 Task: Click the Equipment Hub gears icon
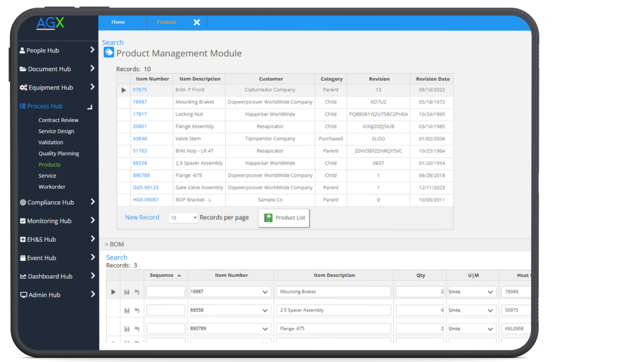23,88
